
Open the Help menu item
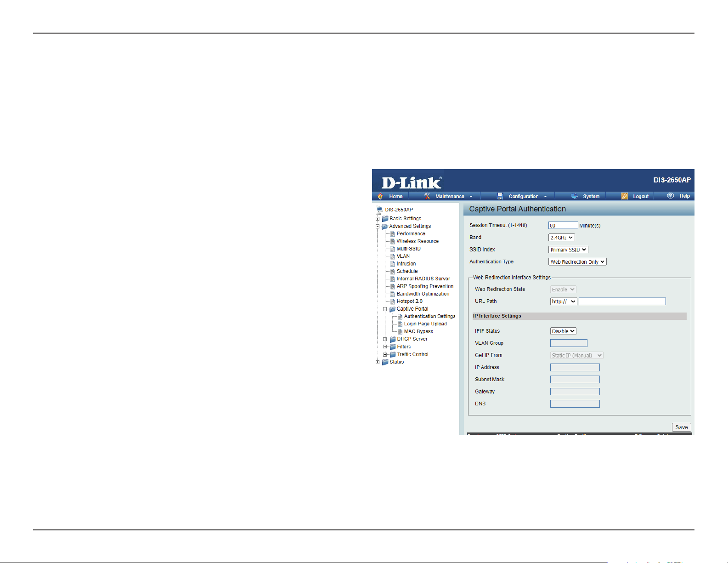click(x=684, y=196)
